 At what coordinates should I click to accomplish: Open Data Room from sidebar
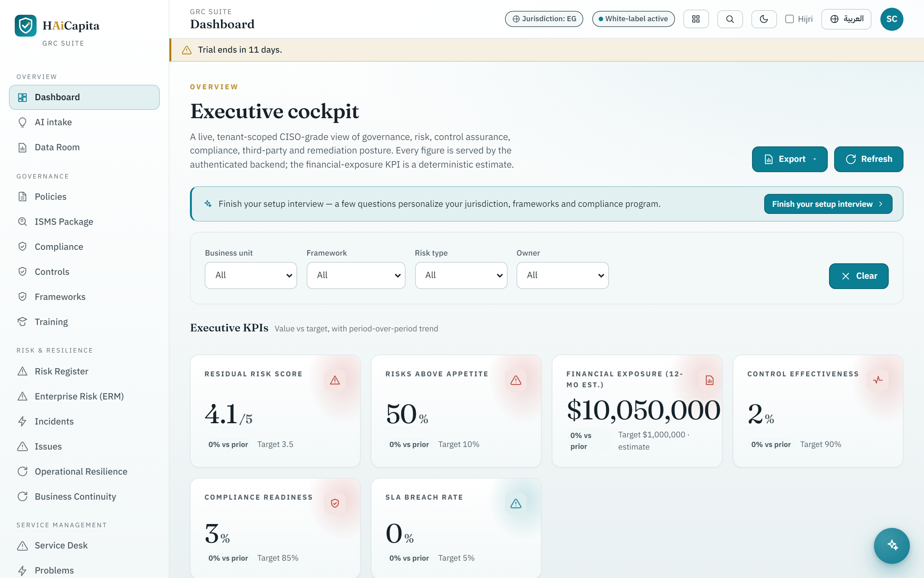click(x=84, y=147)
